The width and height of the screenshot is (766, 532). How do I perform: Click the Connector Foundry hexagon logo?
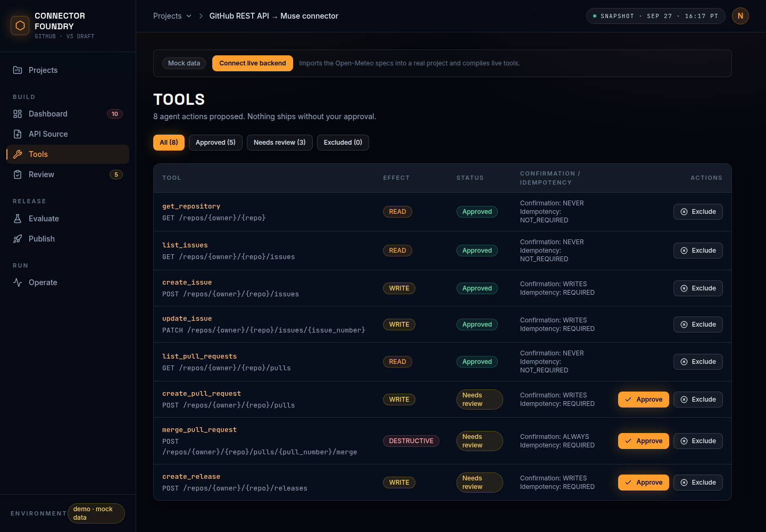tap(20, 26)
